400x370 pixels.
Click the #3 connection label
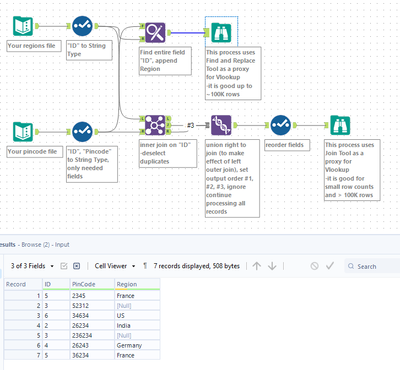point(190,125)
